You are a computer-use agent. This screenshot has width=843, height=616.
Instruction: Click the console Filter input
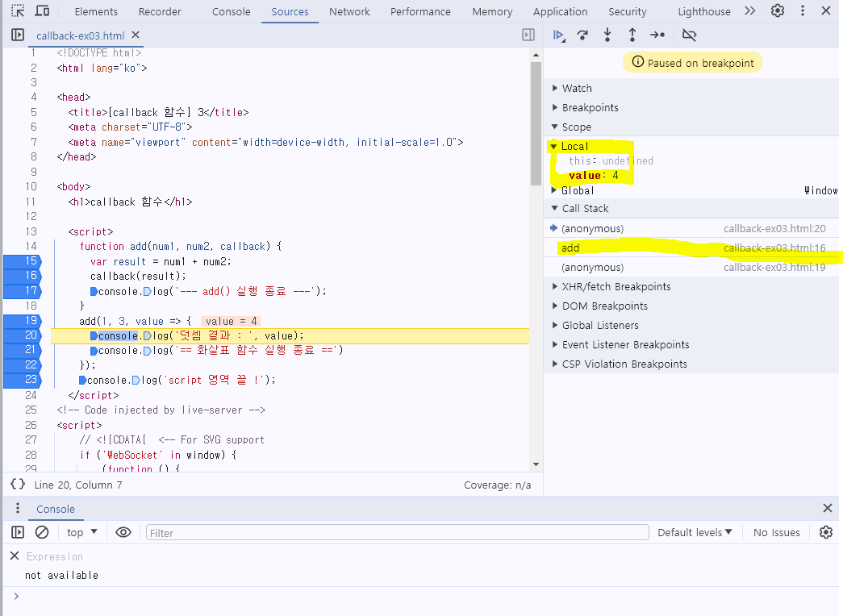[398, 533]
